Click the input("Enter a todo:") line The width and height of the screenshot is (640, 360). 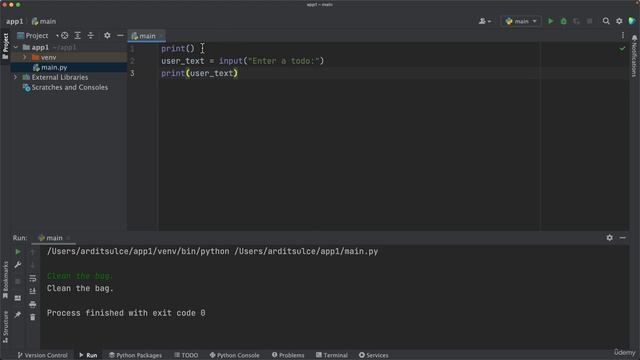tap(242, 61)
